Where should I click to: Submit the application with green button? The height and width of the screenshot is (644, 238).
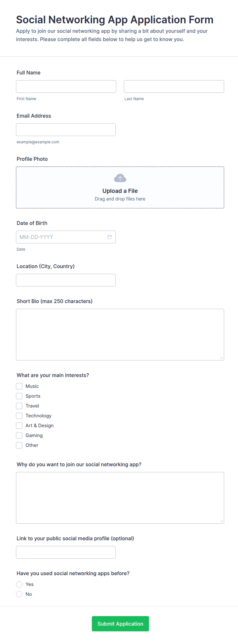coord(120,624)
